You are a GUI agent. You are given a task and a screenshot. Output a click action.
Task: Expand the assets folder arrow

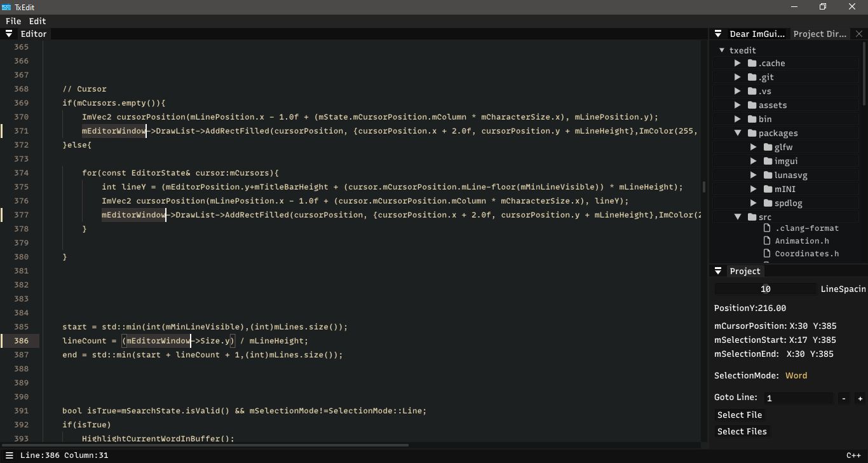(x=737, y=105)
